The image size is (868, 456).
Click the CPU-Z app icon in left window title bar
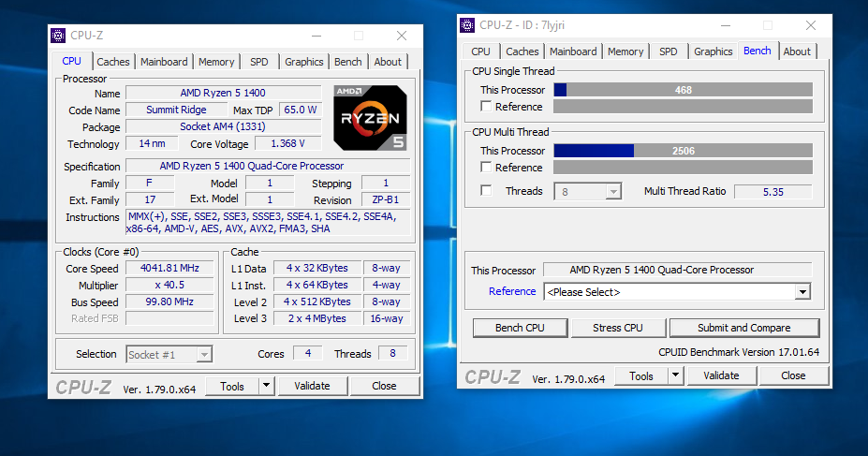click(x=58, y=36)
